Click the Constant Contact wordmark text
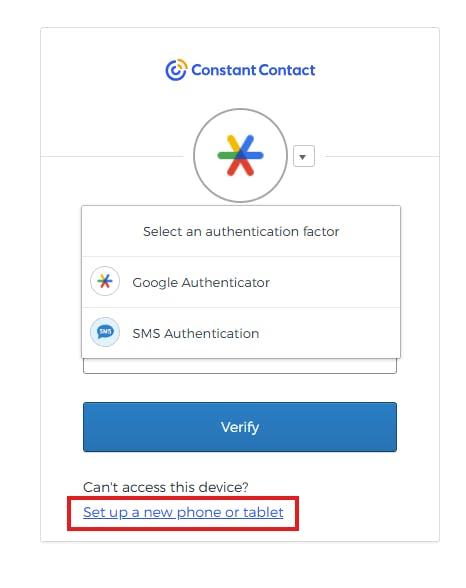This screenshot has height=588, width=466. coord(253,70)
